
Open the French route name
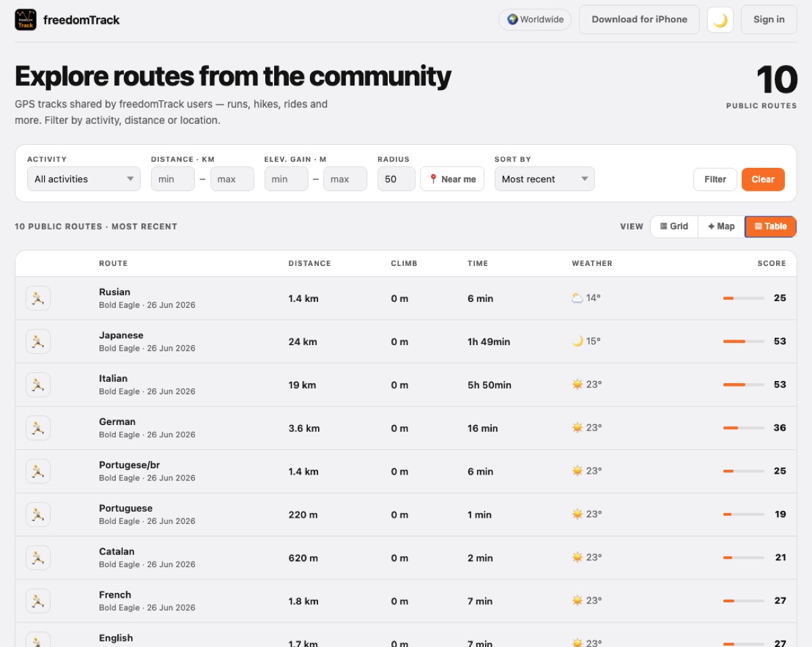coord(115,596)
